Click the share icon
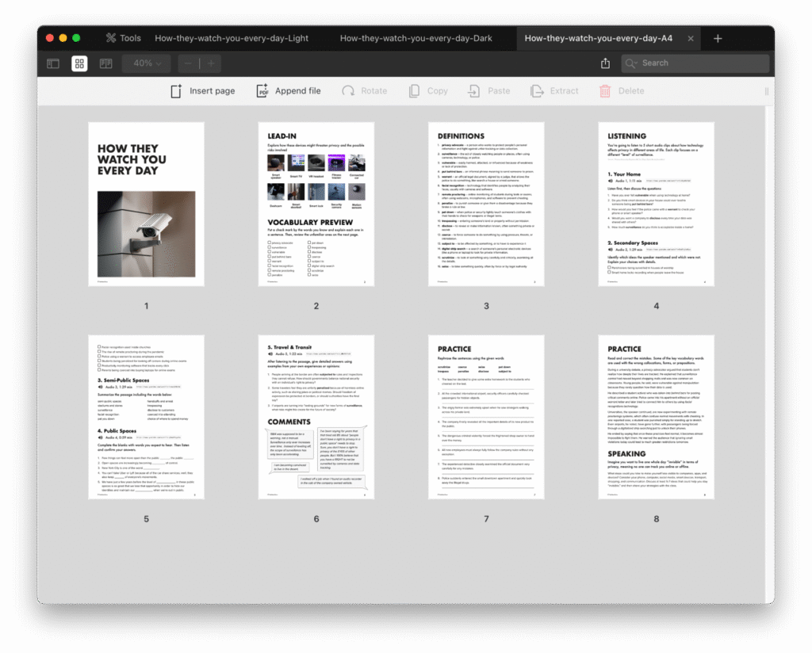The height and width of the screenshot is (653, 812). pos(606,63)
